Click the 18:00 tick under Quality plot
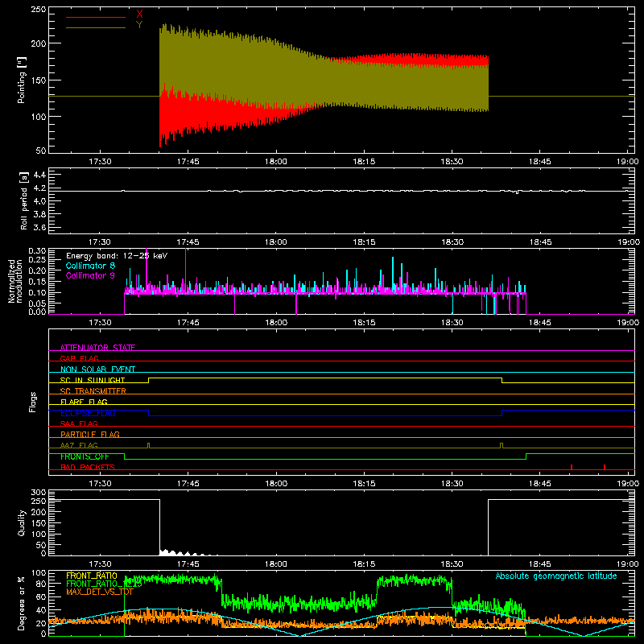644x644 pixels. tap(276, 564)
